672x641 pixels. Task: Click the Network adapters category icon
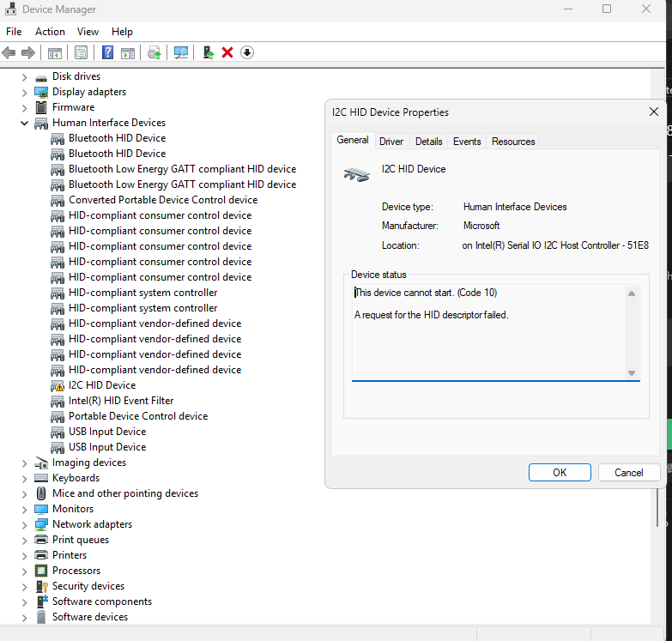(41, 524)
